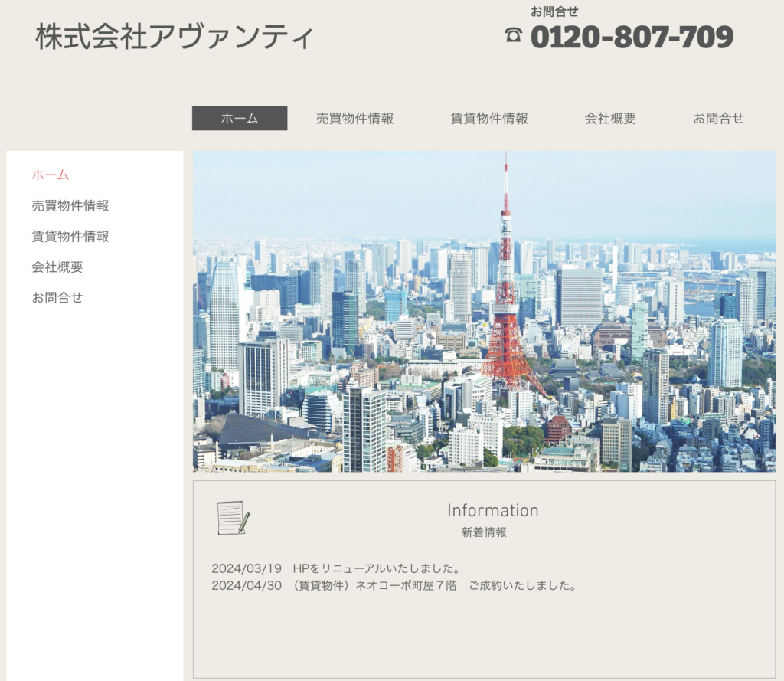
Task: Click the お問合せ label above the phone number
Action: point(554,11)
